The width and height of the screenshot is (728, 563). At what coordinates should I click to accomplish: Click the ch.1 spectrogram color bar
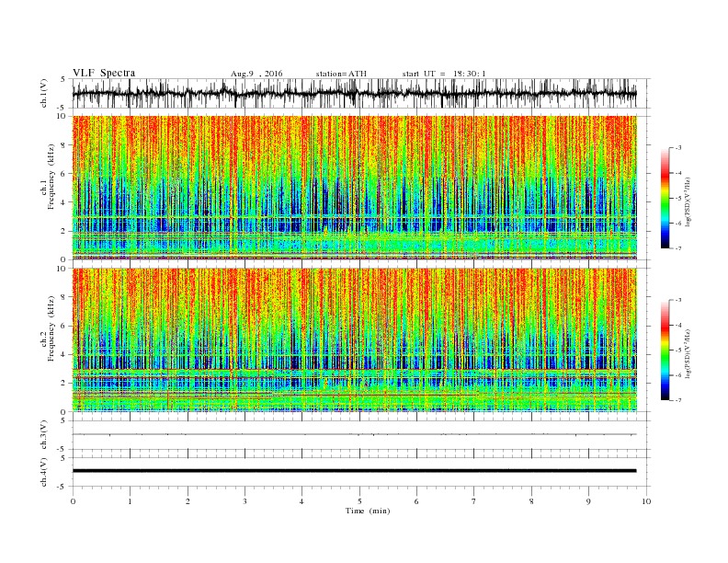pos(665,198)
